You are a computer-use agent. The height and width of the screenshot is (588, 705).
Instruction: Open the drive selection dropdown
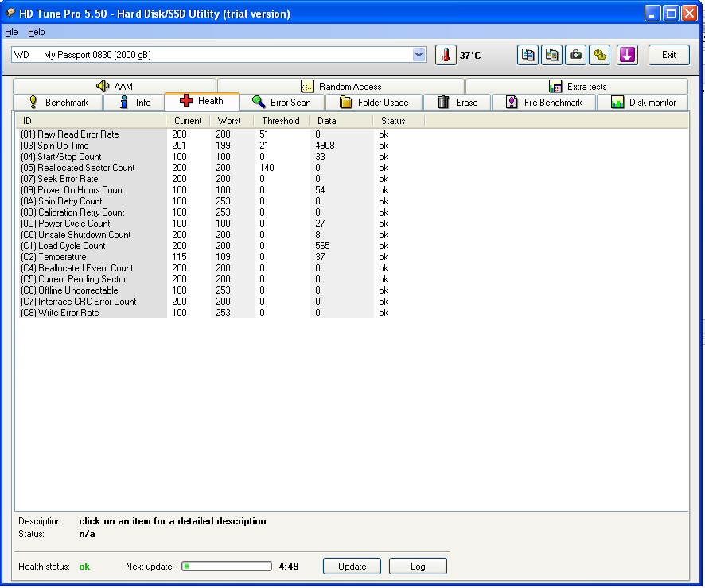click(419, 55)
